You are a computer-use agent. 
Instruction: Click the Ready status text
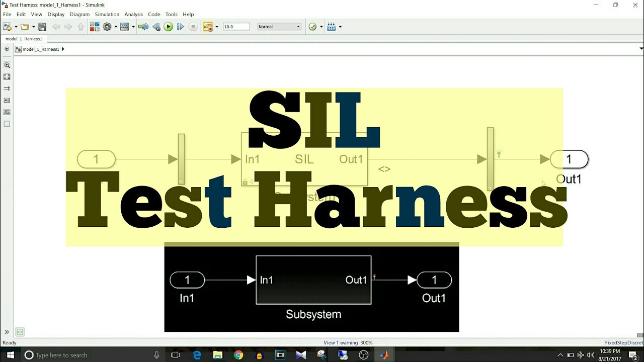pos(10,343)
